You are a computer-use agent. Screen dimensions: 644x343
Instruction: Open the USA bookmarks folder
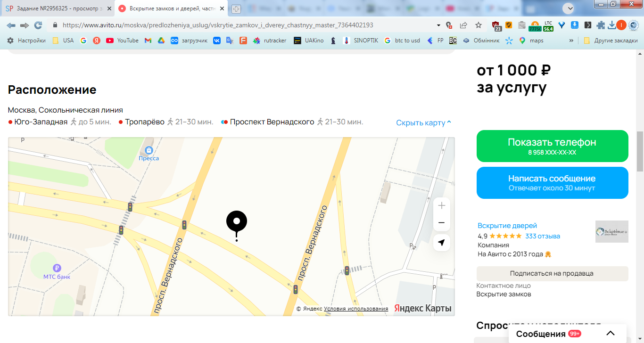[x=63, y=41]
